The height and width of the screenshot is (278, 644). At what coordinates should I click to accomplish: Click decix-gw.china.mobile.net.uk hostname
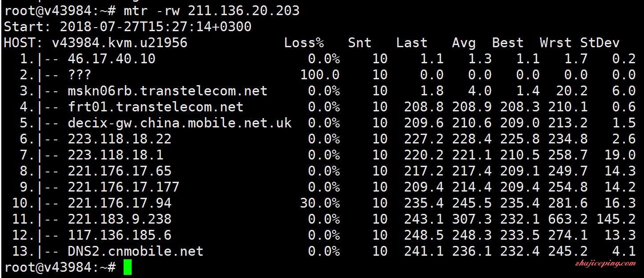tap(180, 123)
